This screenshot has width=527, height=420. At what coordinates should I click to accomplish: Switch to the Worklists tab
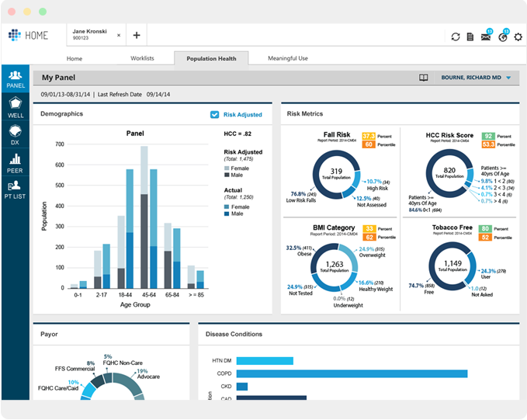coord(142,58)
